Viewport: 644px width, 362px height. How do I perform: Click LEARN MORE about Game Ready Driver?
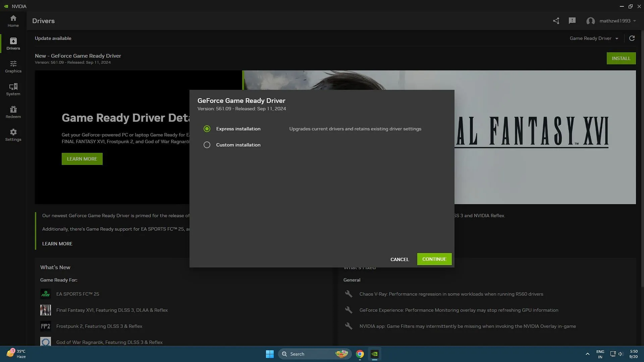tap(82, 159)
